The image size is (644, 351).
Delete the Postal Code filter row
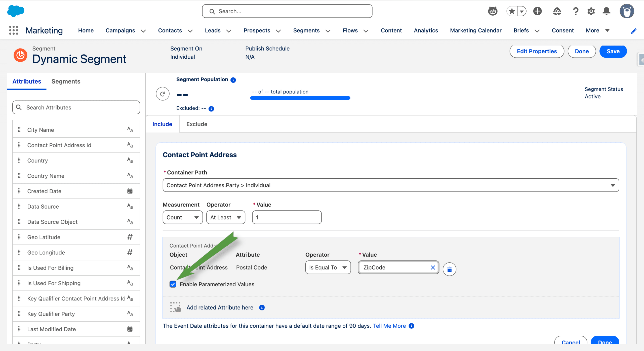449,269
